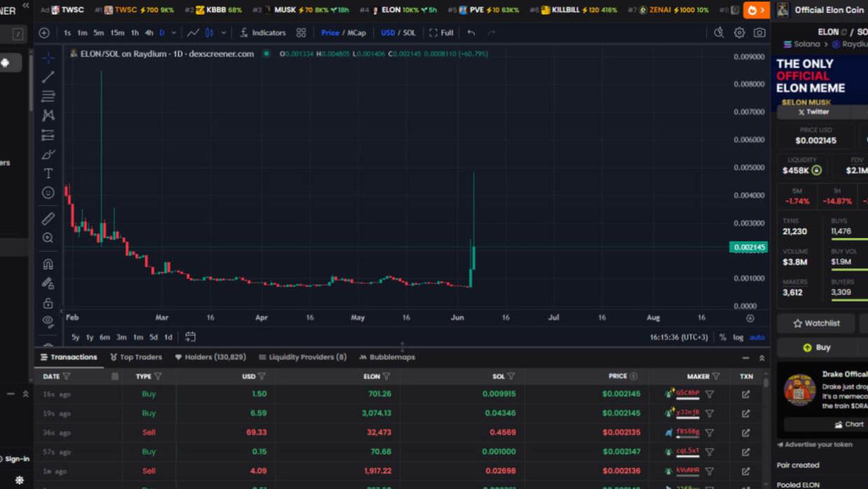
Task: Open maker f8568g wallet link
Action: [687, 432]
